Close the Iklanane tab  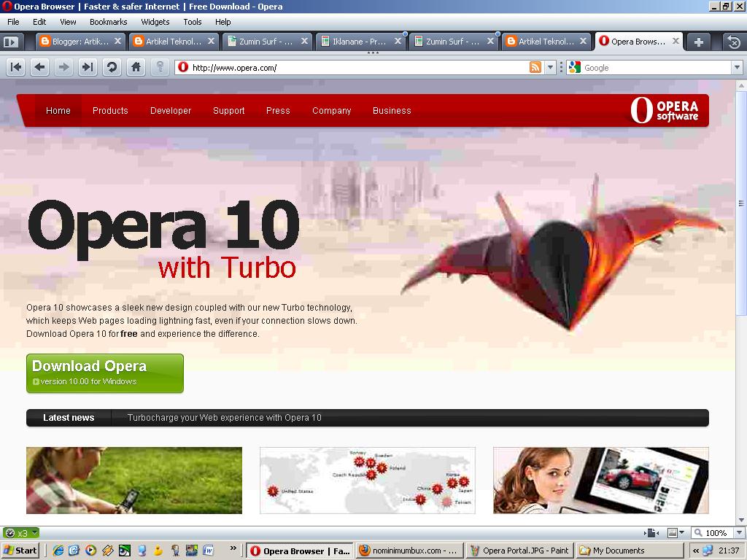point(398,42)
